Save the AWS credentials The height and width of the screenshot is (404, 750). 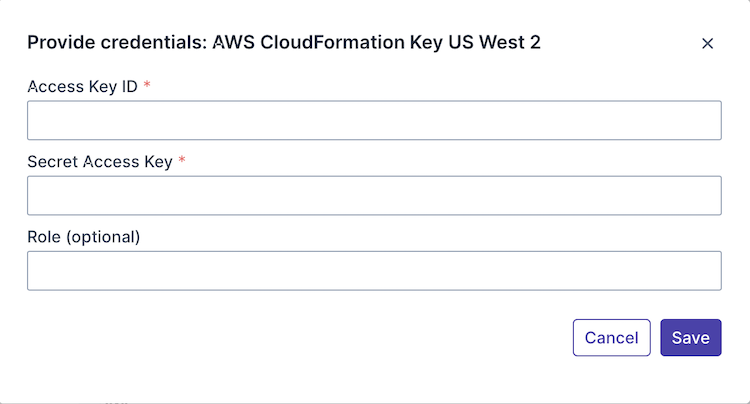690,338
